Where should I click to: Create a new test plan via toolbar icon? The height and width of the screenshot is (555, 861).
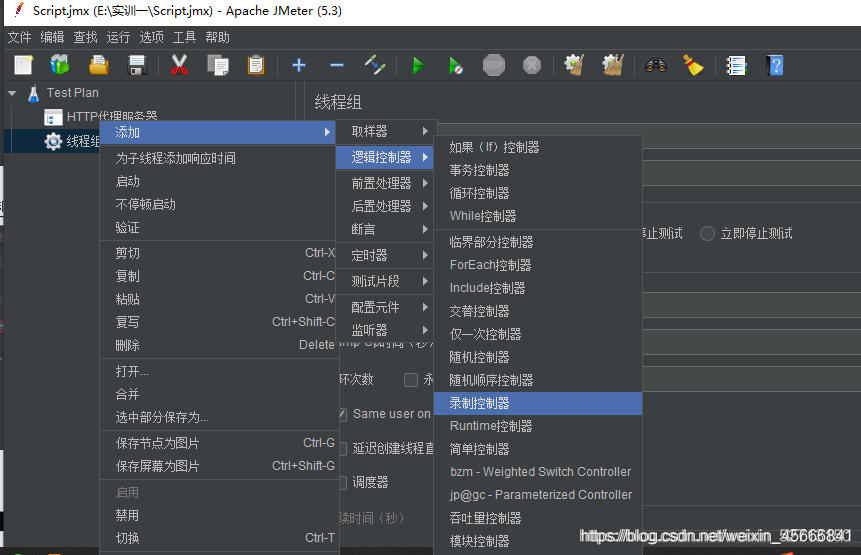(x=24, y=65)
